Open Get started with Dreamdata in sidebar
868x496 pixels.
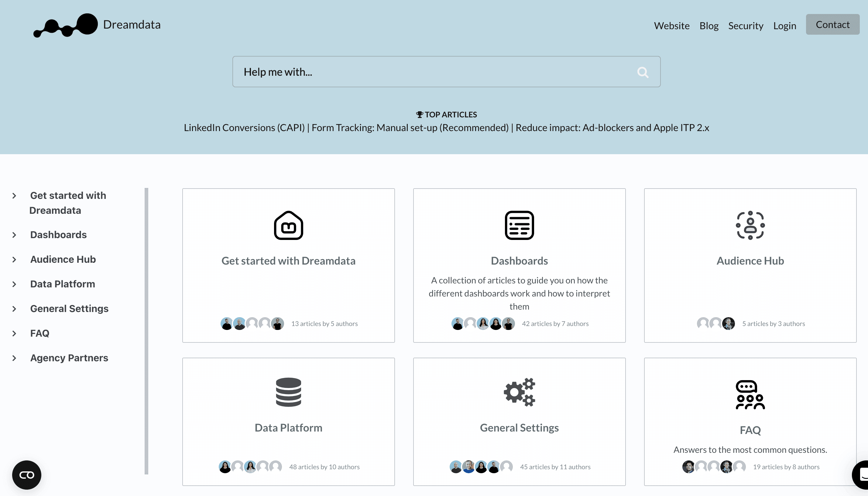68,203
